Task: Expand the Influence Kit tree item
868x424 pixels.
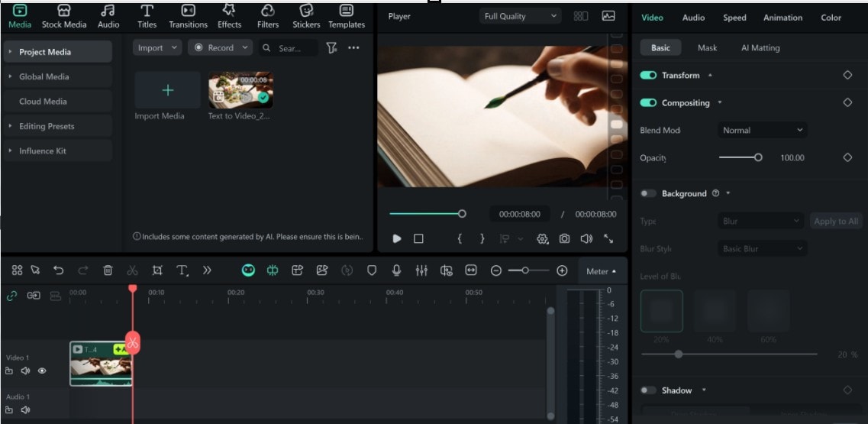Action: pos(9,151)
